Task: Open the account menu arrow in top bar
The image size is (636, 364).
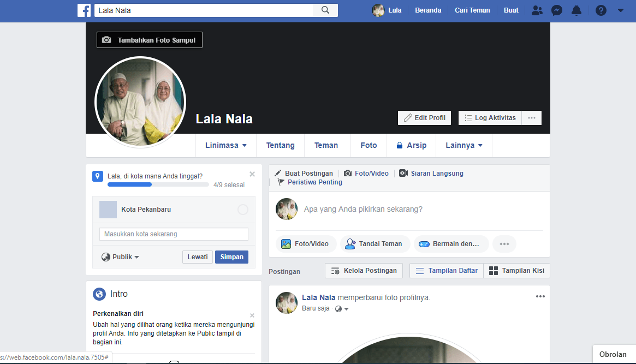Action: click(621, 10)
